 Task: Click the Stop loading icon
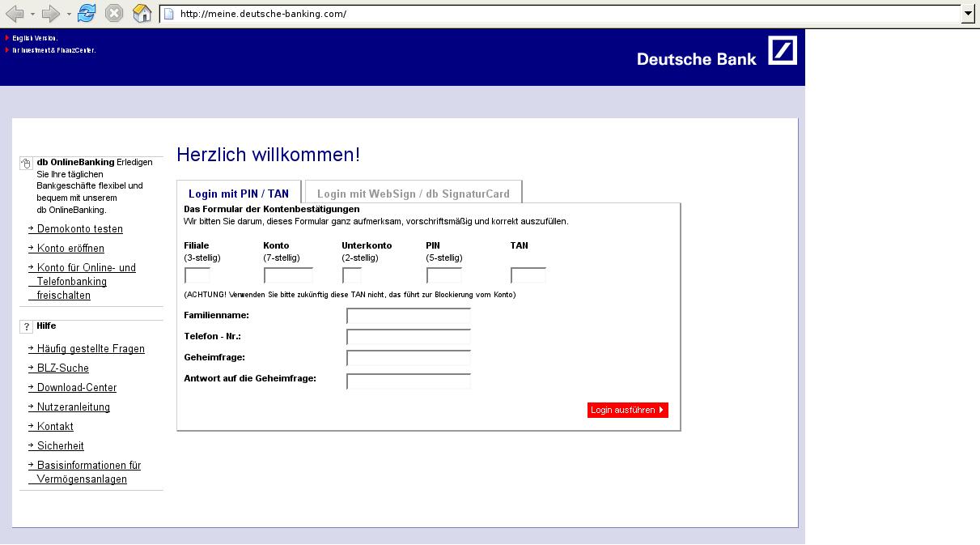115,13
